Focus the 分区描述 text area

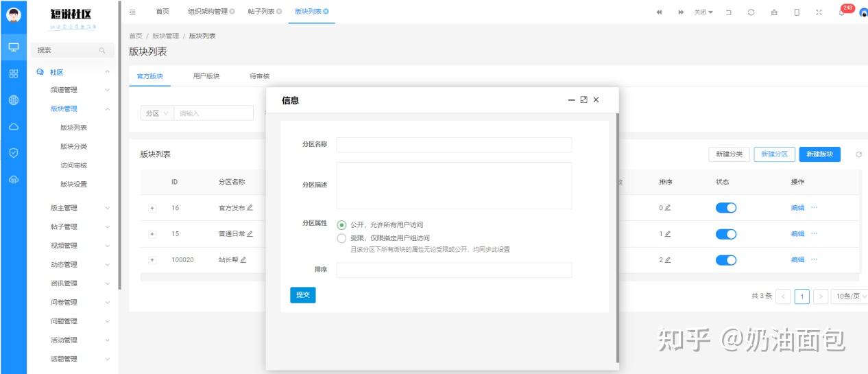(454, 185)
